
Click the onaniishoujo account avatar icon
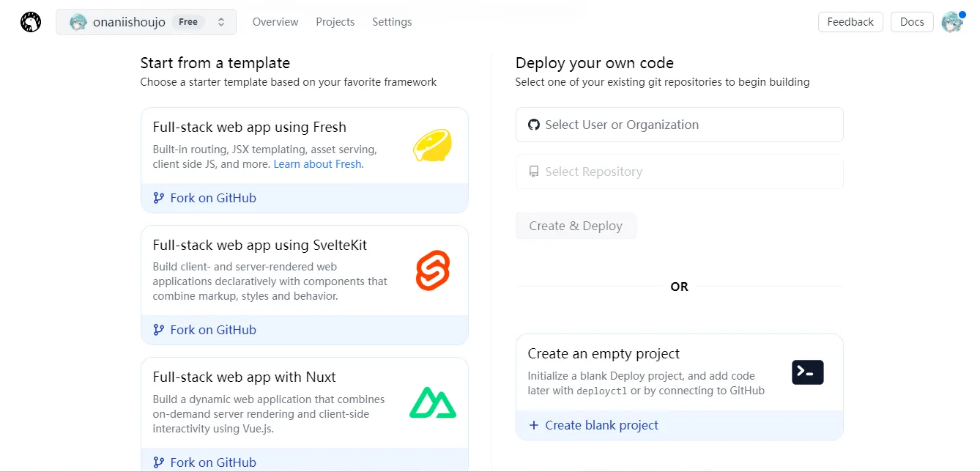click(78, 22)
